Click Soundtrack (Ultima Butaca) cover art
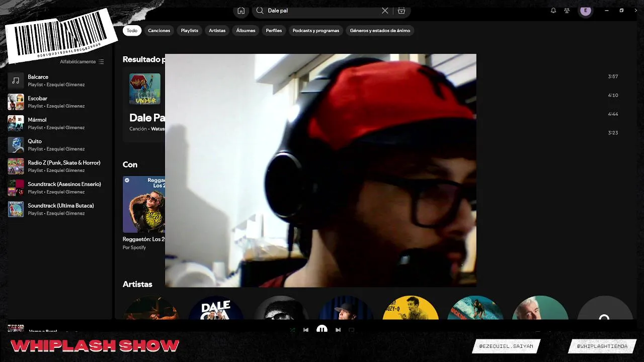Screen dimensions: 644x362 (x=16, y=209)
